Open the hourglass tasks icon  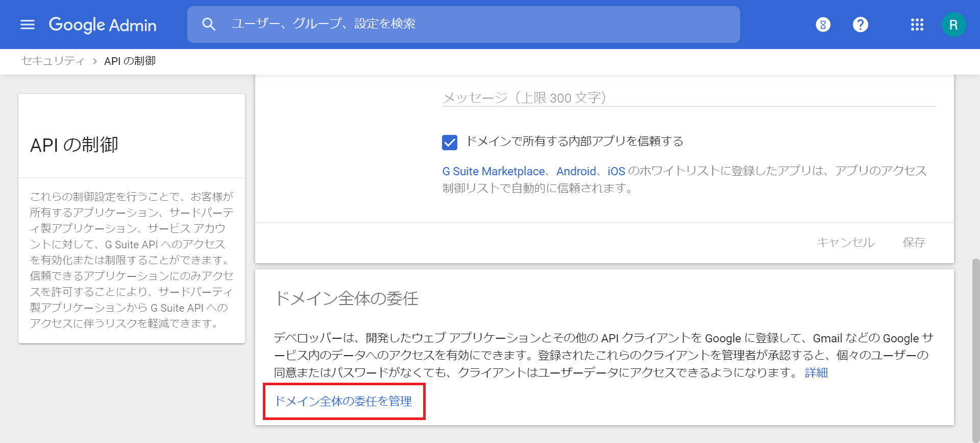pos(823,25)
